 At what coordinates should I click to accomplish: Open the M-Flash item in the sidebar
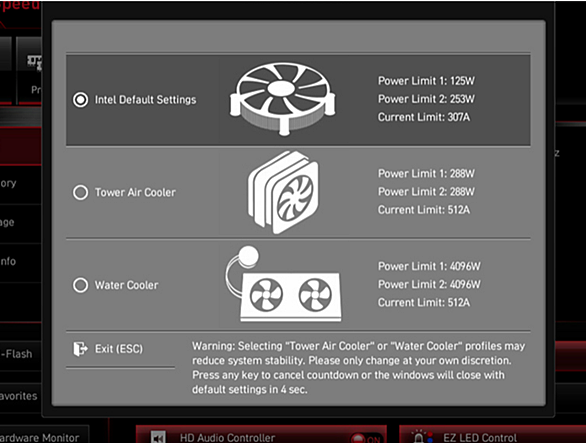(x=21, y=354)
